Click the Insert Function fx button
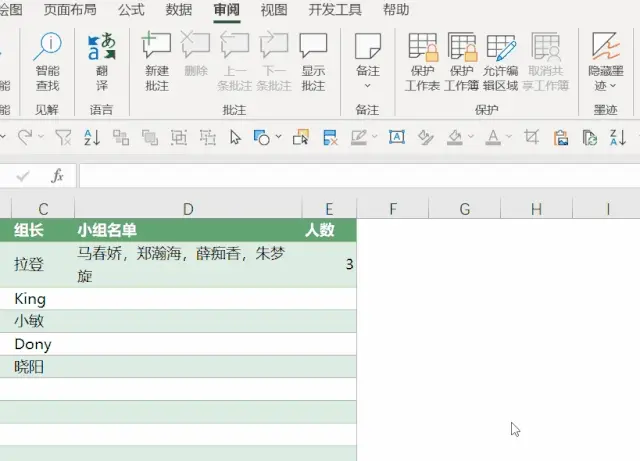Image resolution: width=640 pixels, height=461 pixels. coord(58,176)
